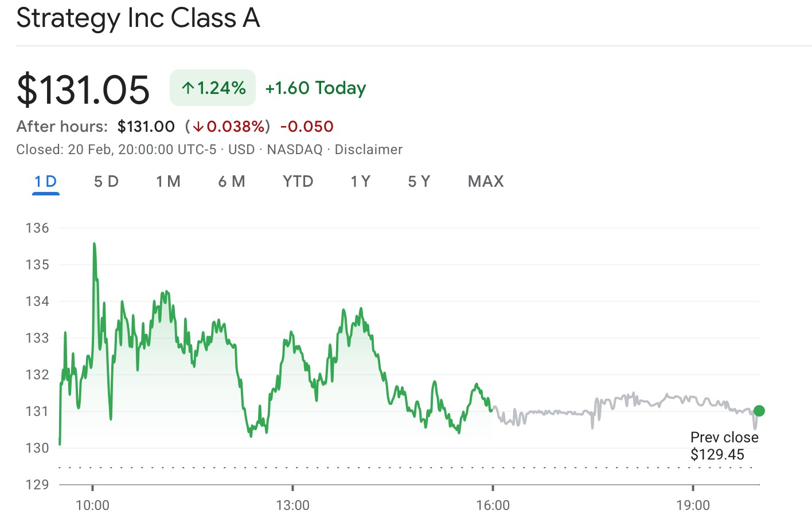
Task: Click the red down arrow icon
Action: coord(198,127)
